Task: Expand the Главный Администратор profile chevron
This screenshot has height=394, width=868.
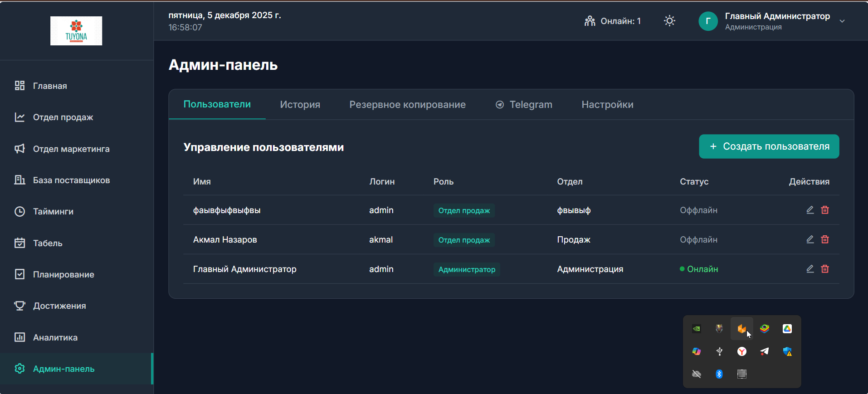Action: (842, 21)
